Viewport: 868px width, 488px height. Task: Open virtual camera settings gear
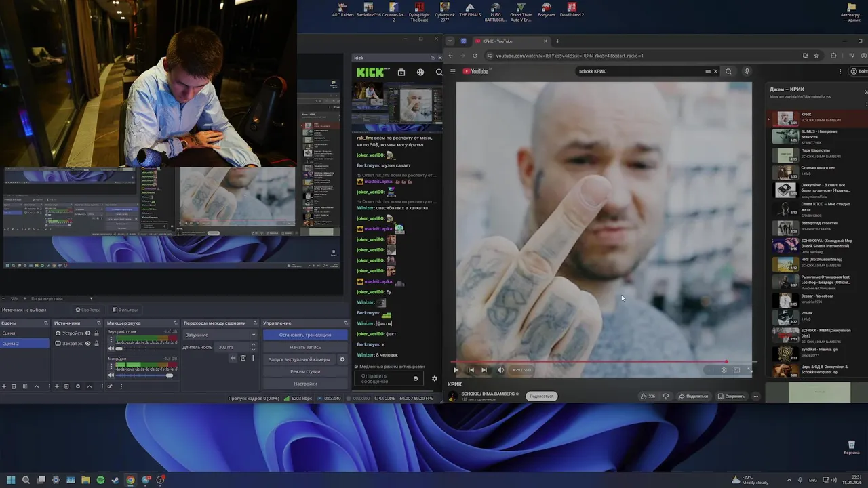pos(342,359)
